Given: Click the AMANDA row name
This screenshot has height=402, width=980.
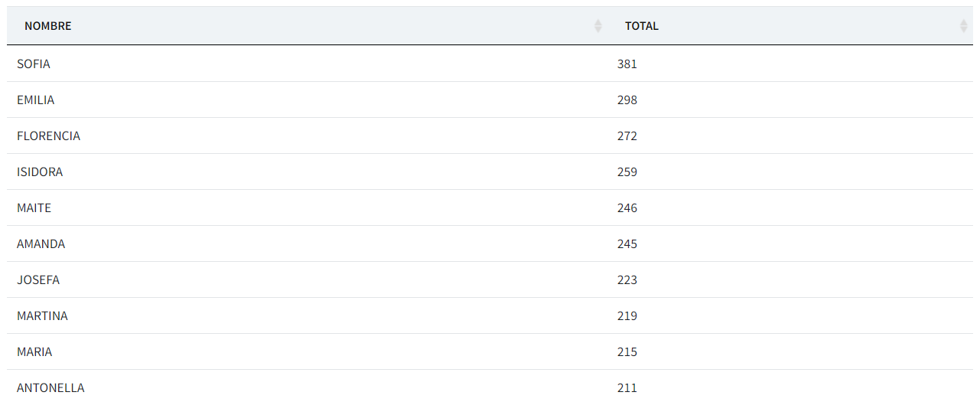Looking at the screenshot, I should [41, 244].
